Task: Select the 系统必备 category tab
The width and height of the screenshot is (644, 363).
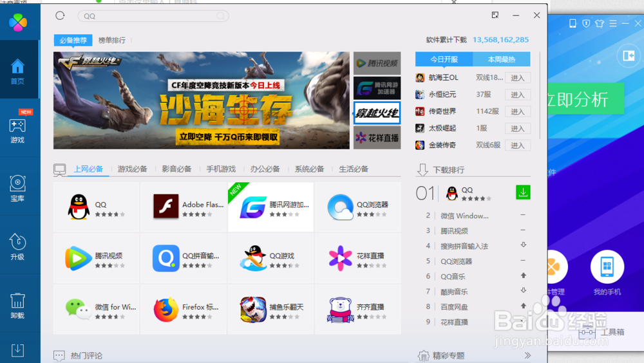Action: coord(309,169)
